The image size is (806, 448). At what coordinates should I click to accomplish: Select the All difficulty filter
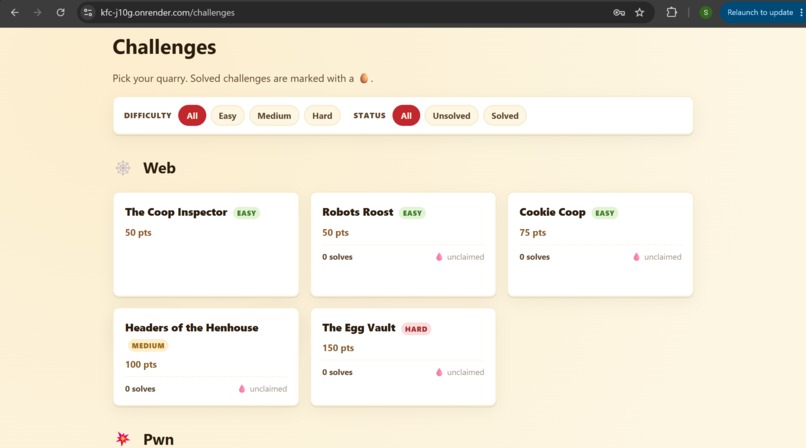pos(192,116)
